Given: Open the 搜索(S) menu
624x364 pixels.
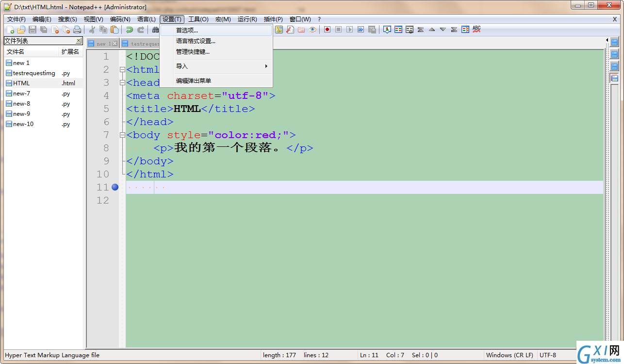Looking at the screenshot, I should click(x=67, y=19).
